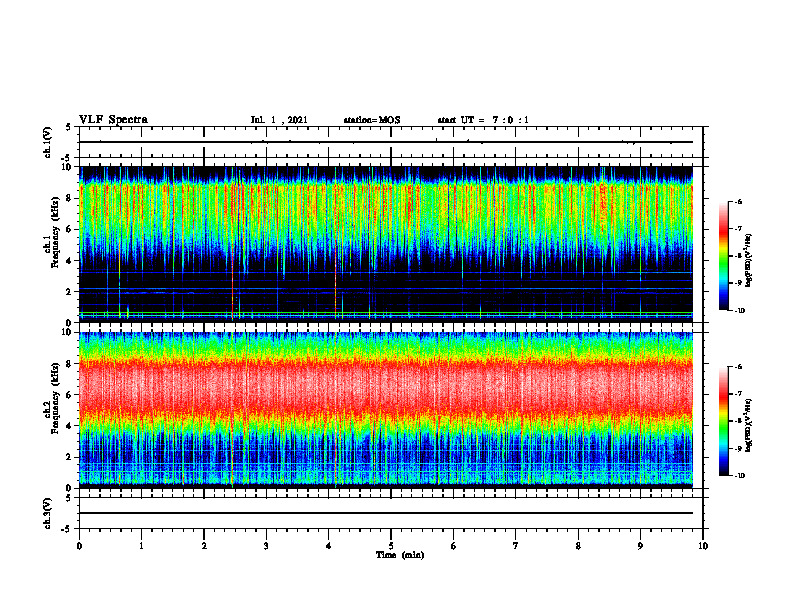Click the "-6" label on ch.1 colorbar
This screenshot has height=612, width=792.
[x=738, y=202]
